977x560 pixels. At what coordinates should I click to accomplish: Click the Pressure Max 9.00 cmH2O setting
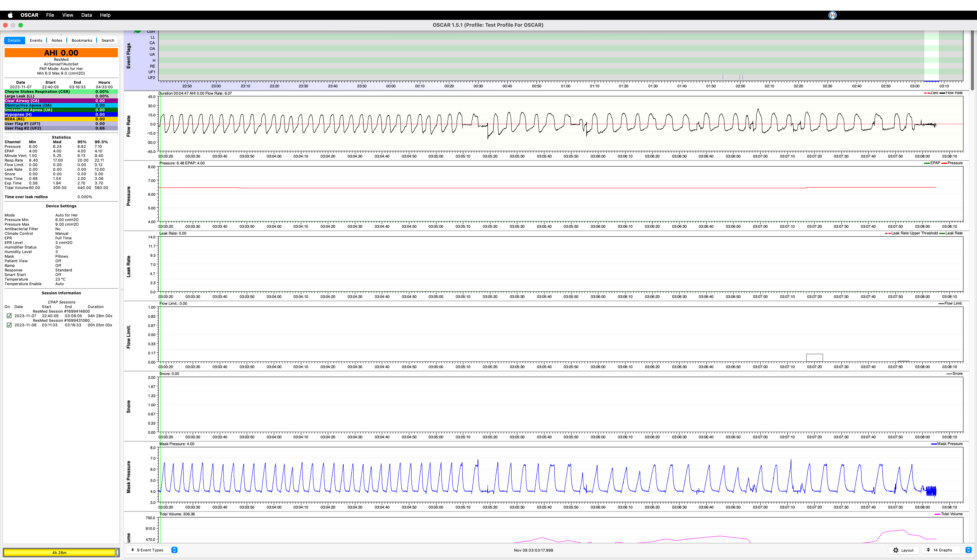tap(42, 224)
